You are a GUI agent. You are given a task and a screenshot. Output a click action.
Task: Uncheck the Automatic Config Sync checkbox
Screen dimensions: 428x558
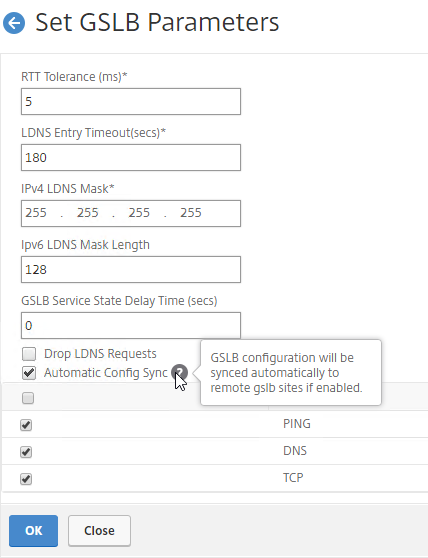pos(29,373)
